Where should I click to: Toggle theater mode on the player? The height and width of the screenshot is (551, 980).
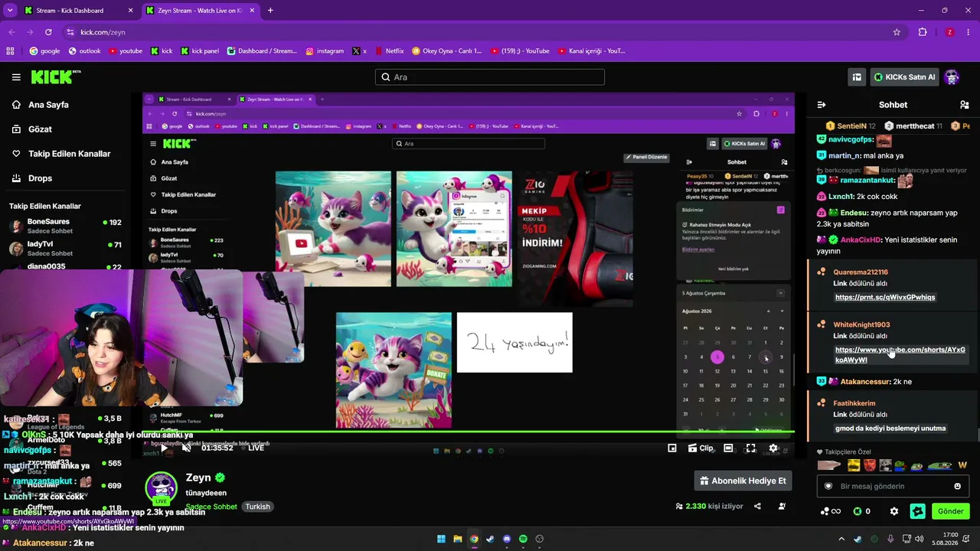[728, 448]
